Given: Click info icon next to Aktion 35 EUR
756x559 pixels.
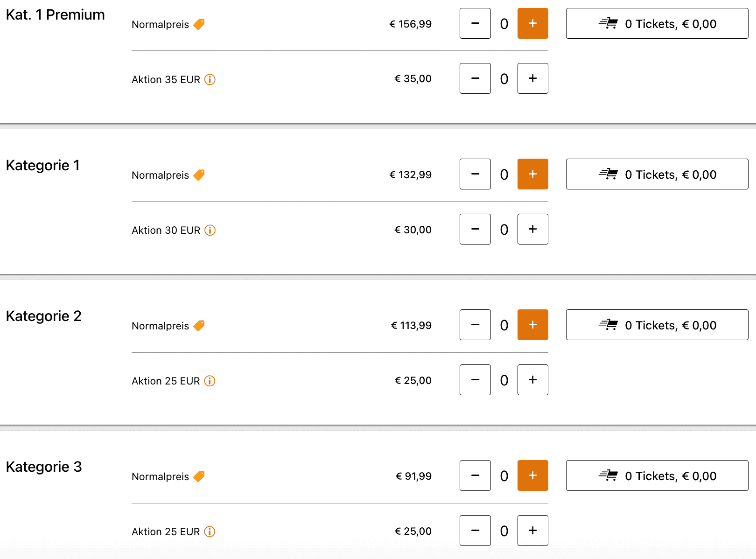Looking at the screenshot, I should (x=210, y=79).
